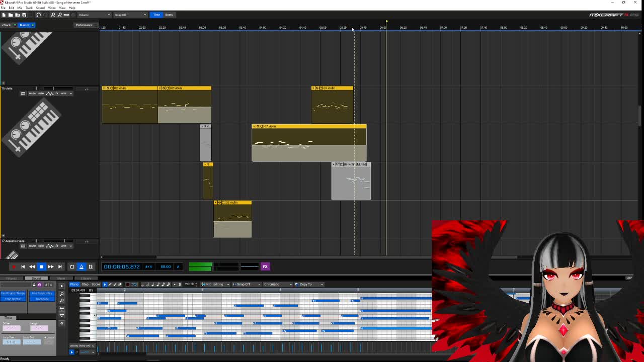
Task: Click the Undo arrow icon
Action: click(x=38, y=15)
